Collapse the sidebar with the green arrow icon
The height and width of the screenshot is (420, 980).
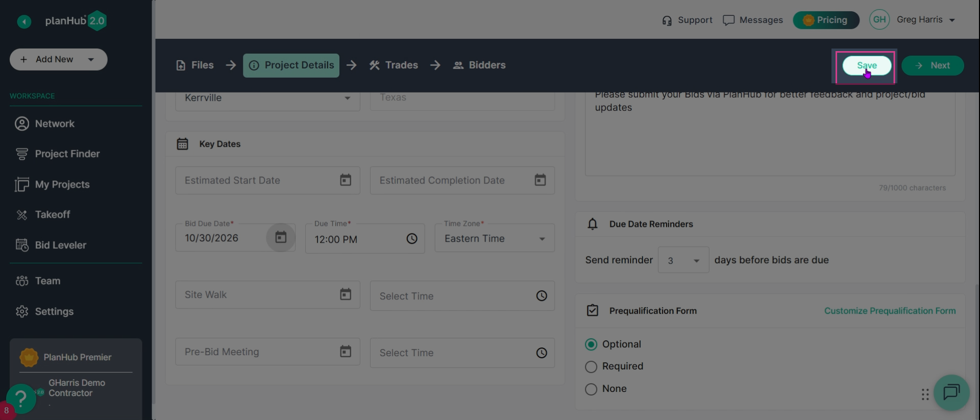(24, 21)
